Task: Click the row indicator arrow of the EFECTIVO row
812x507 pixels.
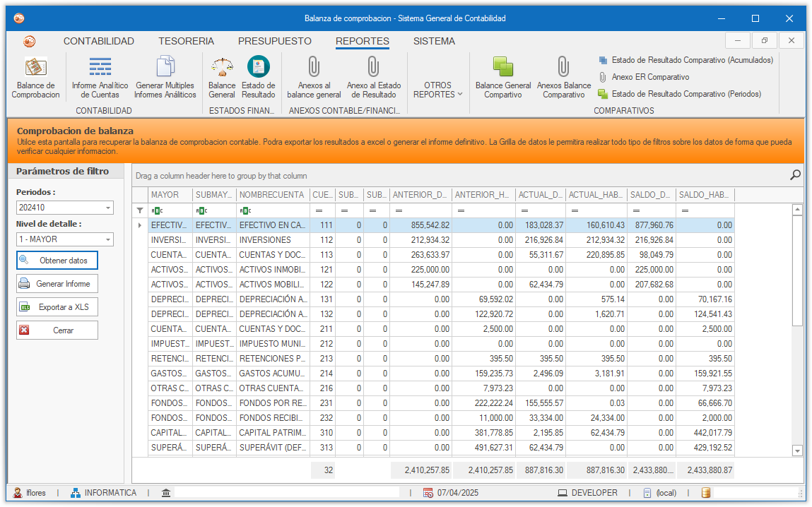Action: (140, 225)
